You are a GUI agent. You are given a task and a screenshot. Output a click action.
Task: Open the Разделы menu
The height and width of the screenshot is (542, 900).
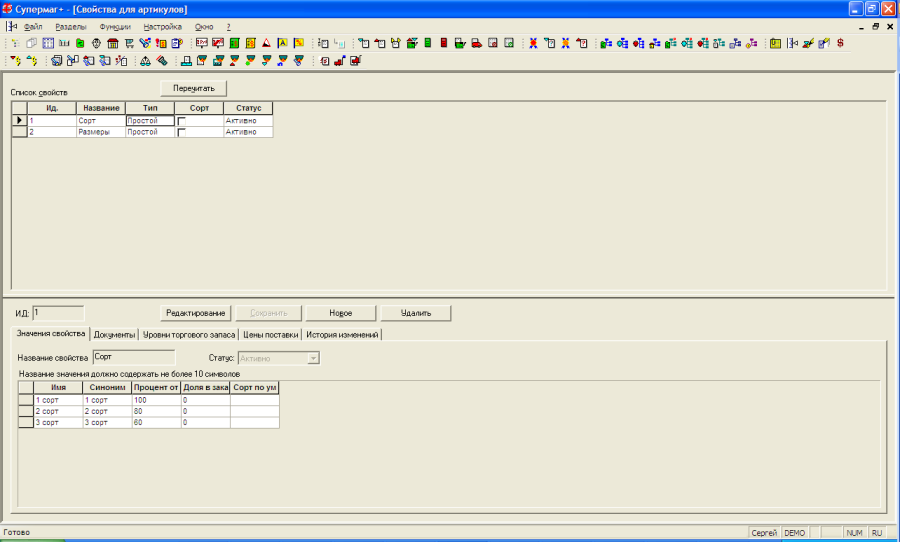tap(71, 27)
